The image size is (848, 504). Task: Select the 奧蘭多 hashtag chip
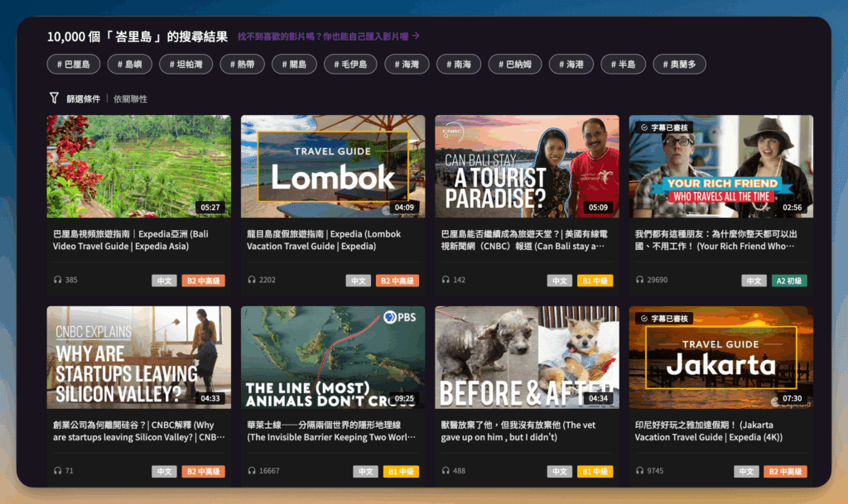679,65
